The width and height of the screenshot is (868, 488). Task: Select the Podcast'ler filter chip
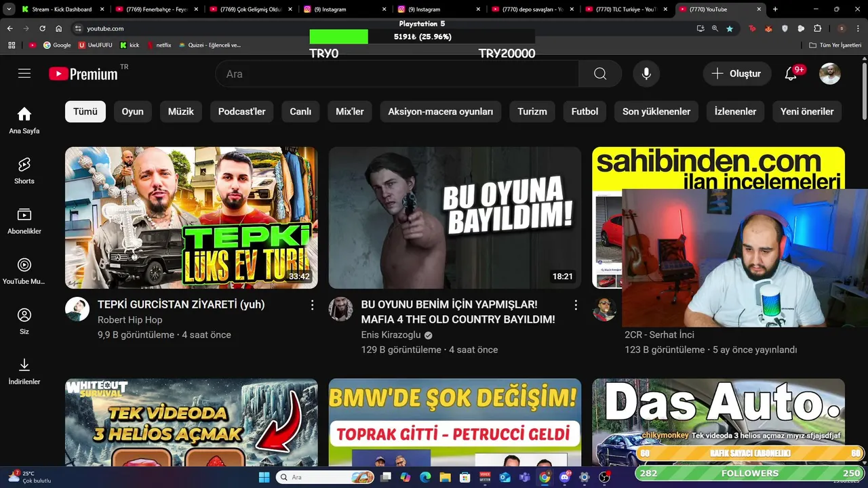[242, 111]
